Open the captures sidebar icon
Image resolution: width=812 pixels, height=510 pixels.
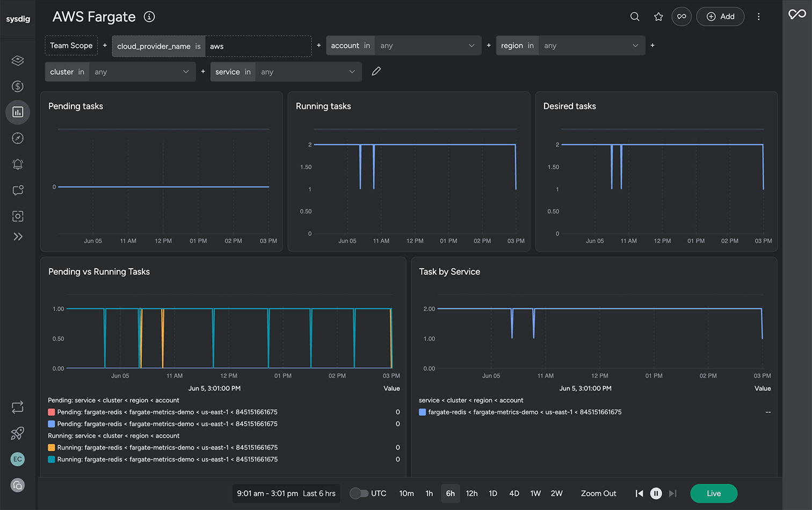[x=18, y=216]
